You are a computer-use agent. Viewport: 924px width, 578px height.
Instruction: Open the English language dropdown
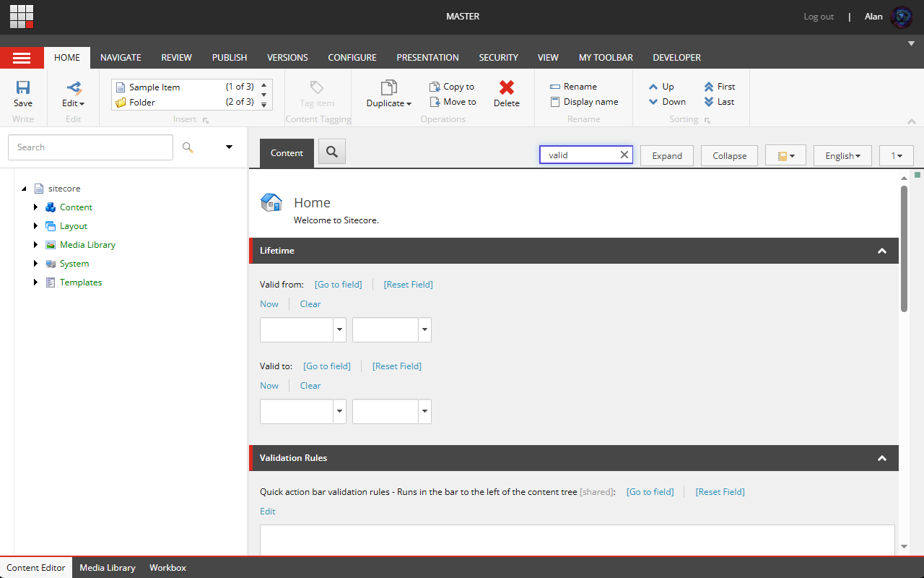point(842,155)
